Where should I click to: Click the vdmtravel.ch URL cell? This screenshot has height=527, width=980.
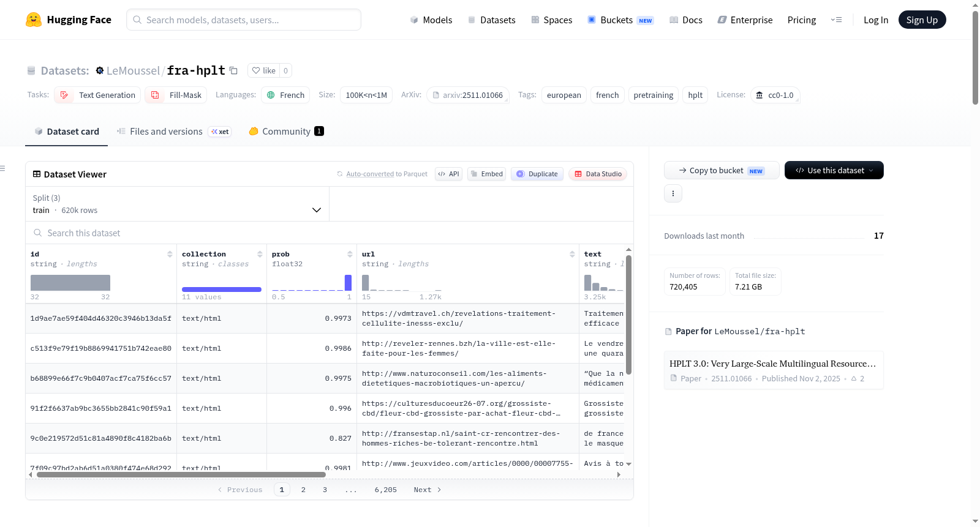tap(468, 318)
